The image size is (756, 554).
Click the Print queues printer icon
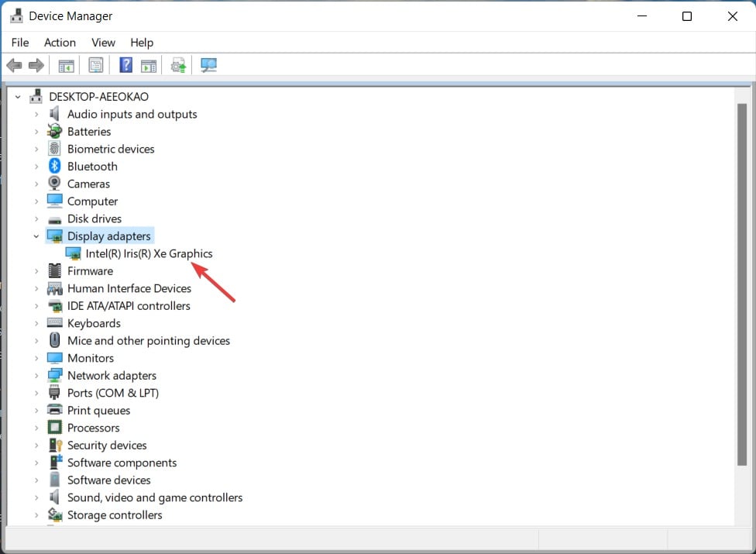pos(55,410)
